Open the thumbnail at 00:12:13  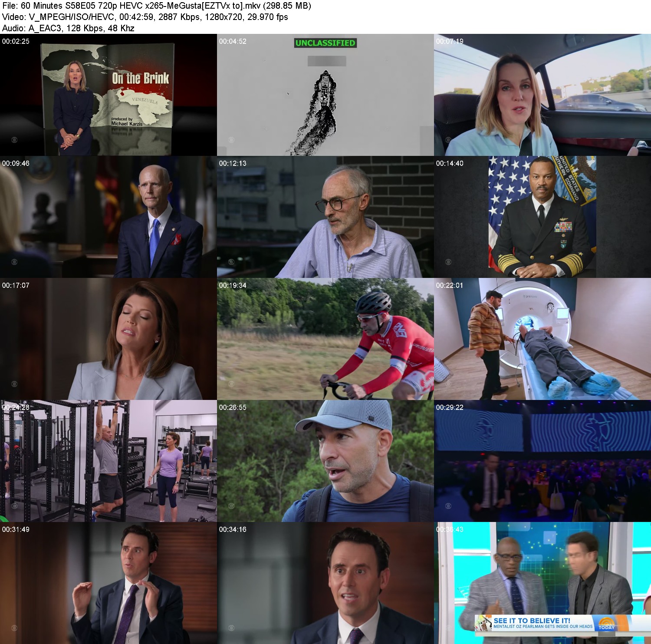click(x=325, y=217)
